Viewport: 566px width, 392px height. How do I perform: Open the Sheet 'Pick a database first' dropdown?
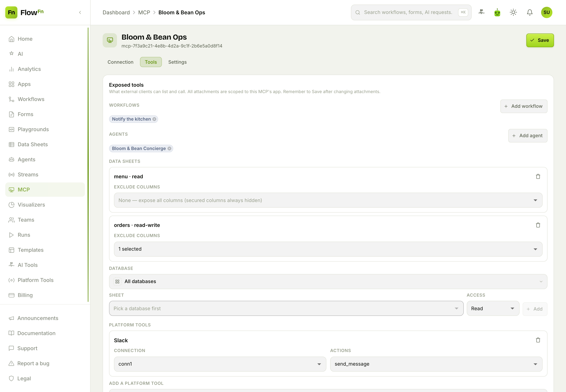point(286,309)
